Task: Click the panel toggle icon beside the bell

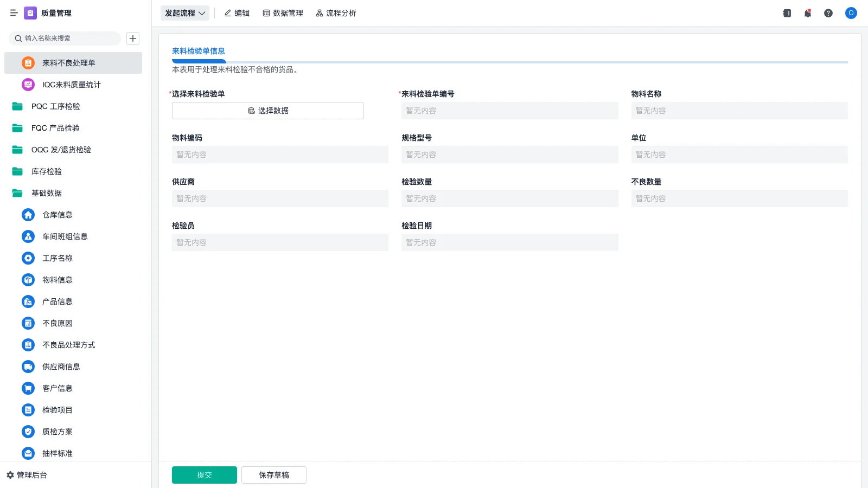Action: (787, 13)
